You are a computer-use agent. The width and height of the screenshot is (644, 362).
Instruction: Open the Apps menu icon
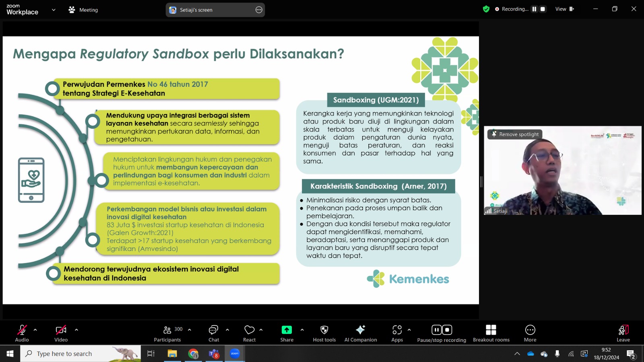[x=397, y=330]
